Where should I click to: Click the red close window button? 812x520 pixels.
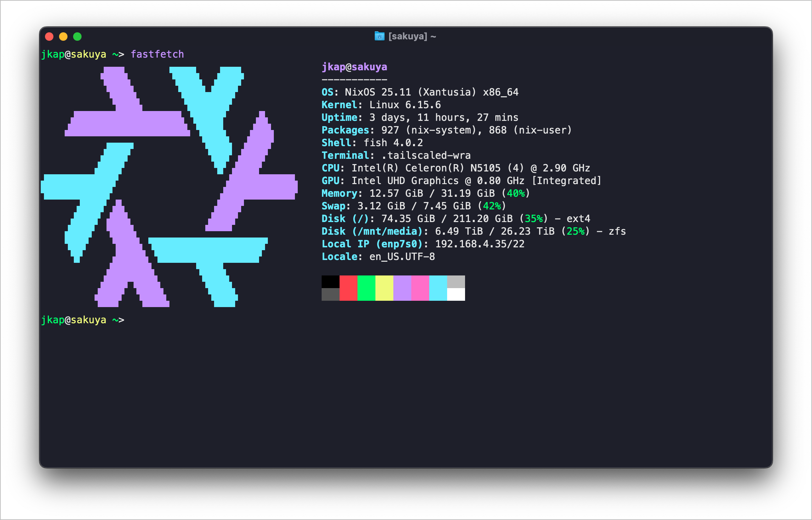[x=49, y=37]
